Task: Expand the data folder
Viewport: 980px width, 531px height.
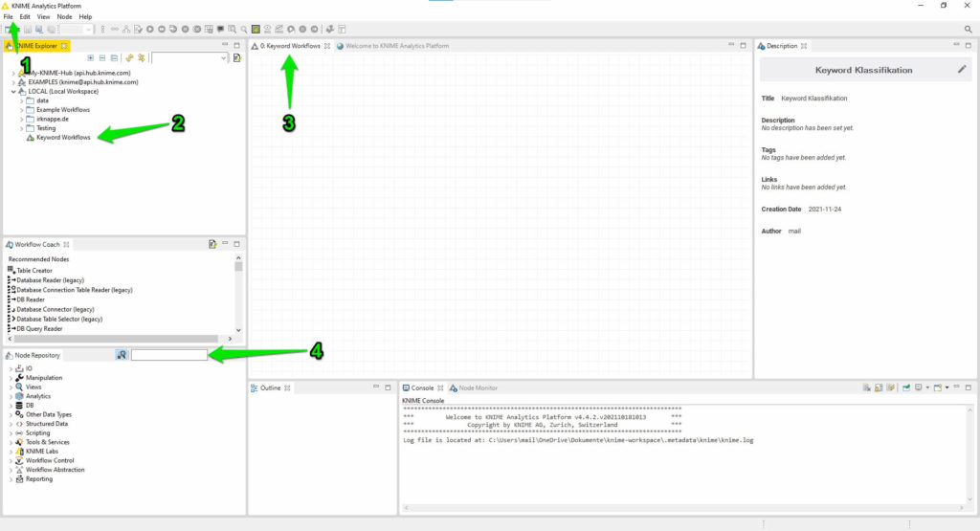Action: [21, 100]
